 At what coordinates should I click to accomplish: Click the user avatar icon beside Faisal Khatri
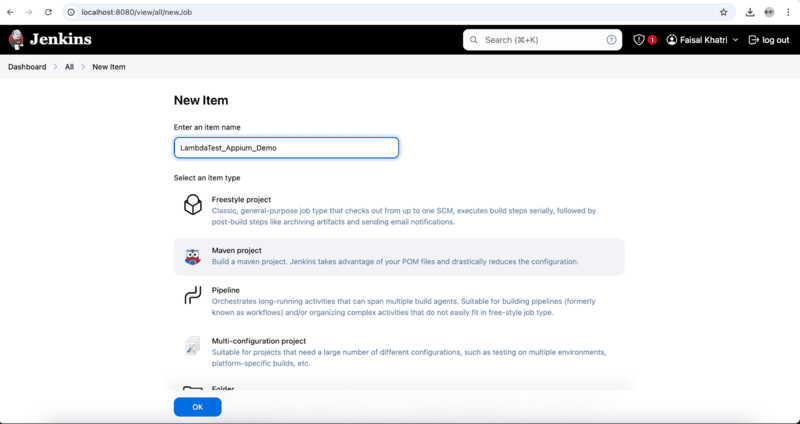[671, 40]
